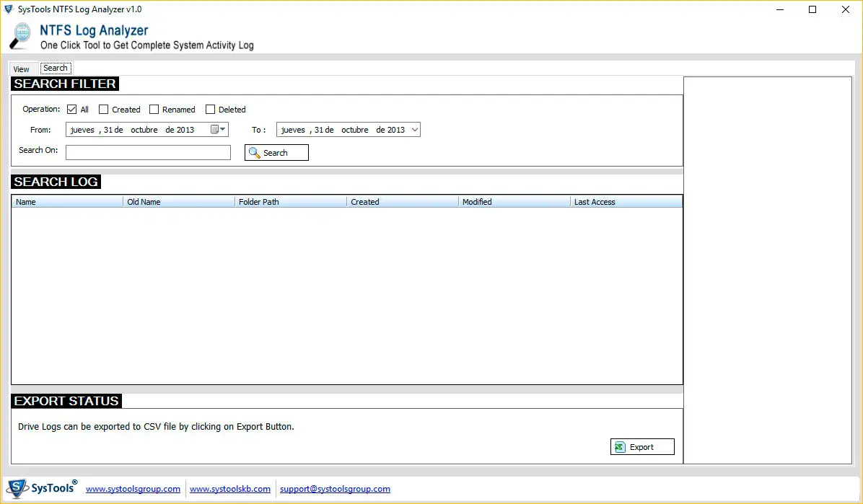Select 'jueves' in the To date field
Screen dimensions: 863x504
coord(293,130)
